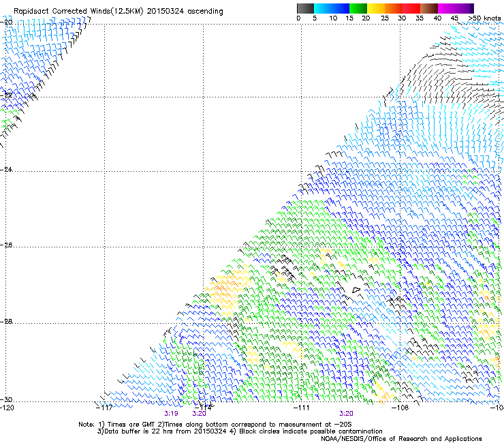This screenshot has height=443, width=504.
Task: Click the gray 0-5 knots color swatch
Action: click(x=305, y=8)
